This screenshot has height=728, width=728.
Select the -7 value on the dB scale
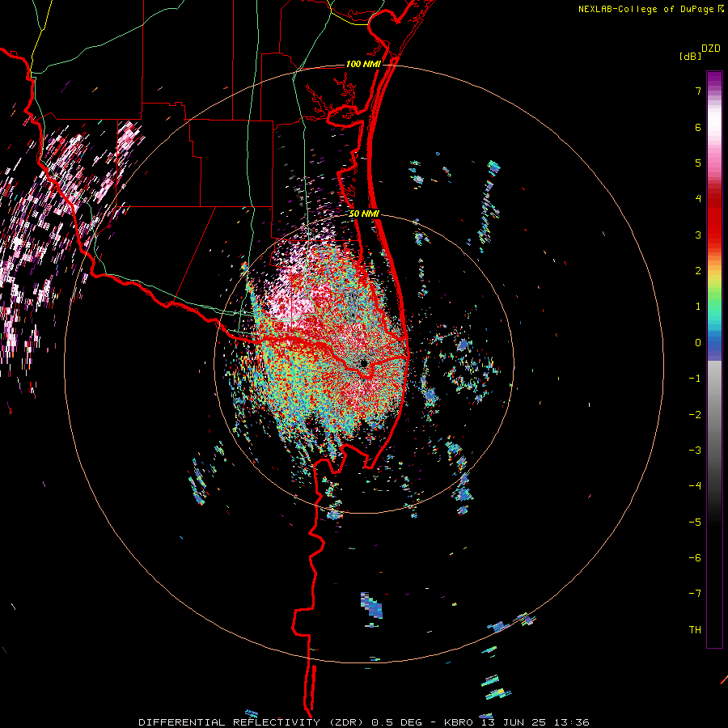coord(695,594)
